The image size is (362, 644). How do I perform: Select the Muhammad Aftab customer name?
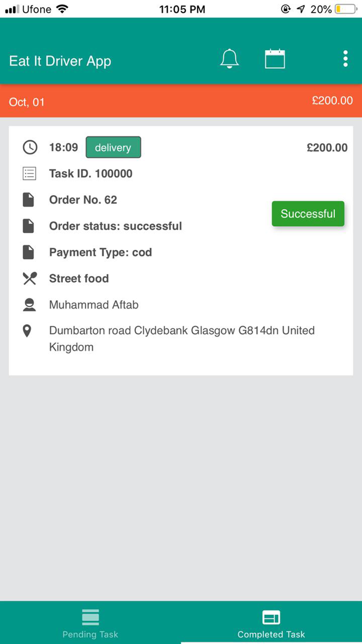pos(94,305)
